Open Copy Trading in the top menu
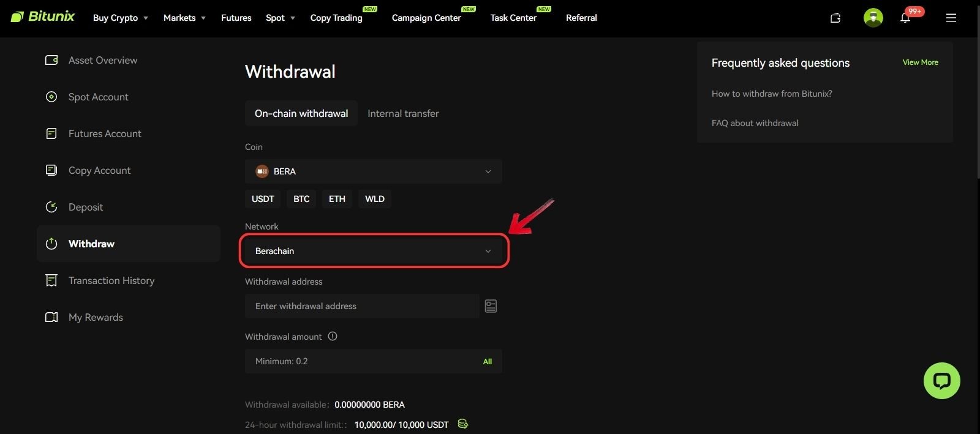 336,18
